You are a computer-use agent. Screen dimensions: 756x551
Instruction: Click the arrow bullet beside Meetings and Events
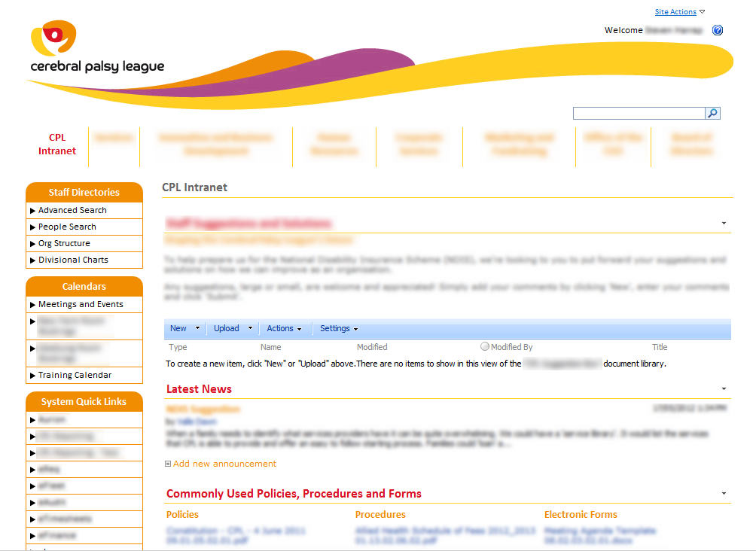tap(33, 305)
